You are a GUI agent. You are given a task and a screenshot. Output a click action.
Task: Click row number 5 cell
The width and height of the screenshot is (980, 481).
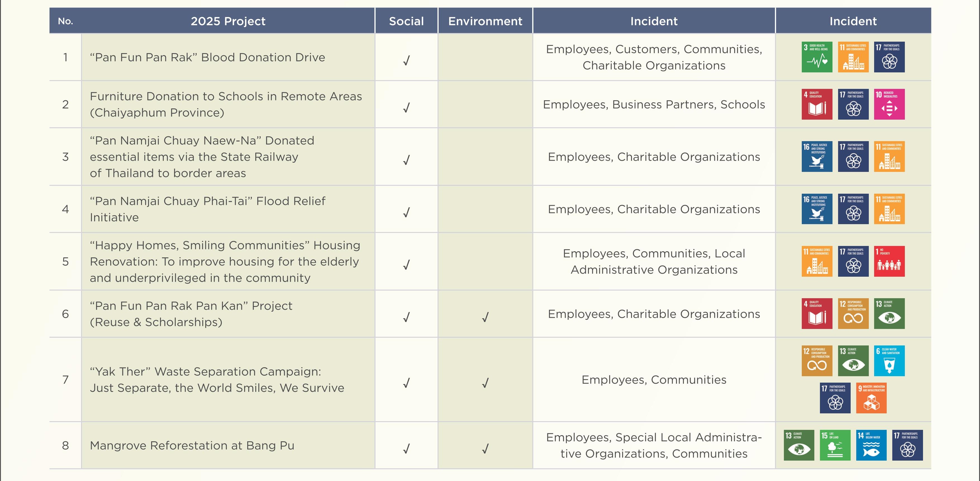[65, 261]
